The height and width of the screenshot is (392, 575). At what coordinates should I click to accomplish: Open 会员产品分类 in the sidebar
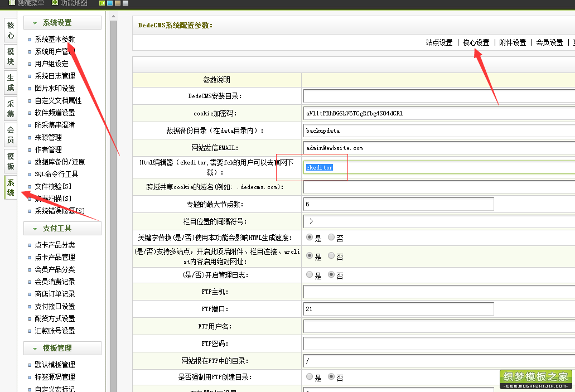point(55,269)
